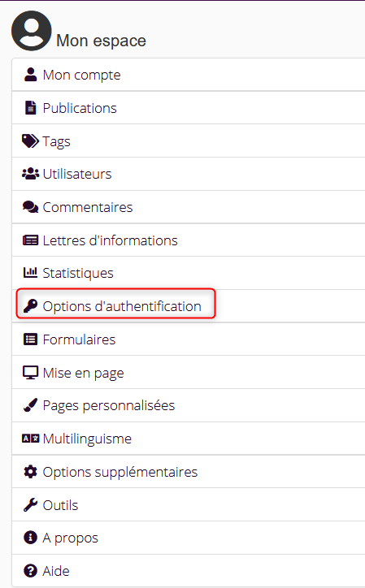Open Options d'authentification
365x588 pixels.
189,306
